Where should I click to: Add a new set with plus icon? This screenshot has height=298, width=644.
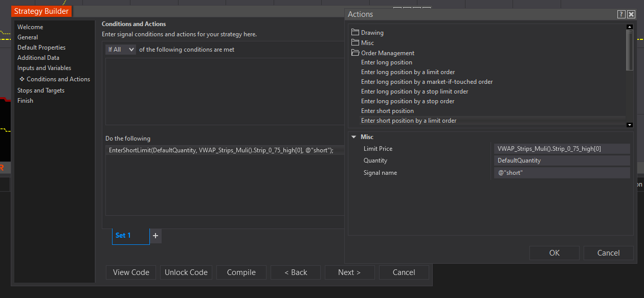coord(156,236)
